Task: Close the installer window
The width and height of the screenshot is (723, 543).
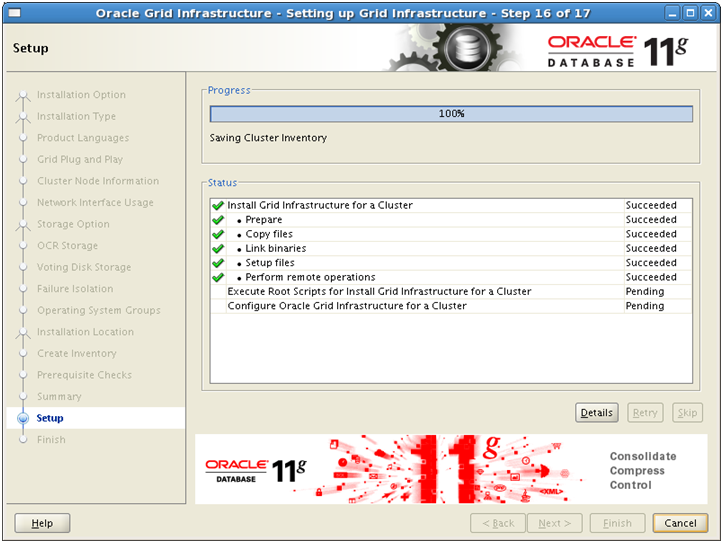Action: (x=708, y=13)
